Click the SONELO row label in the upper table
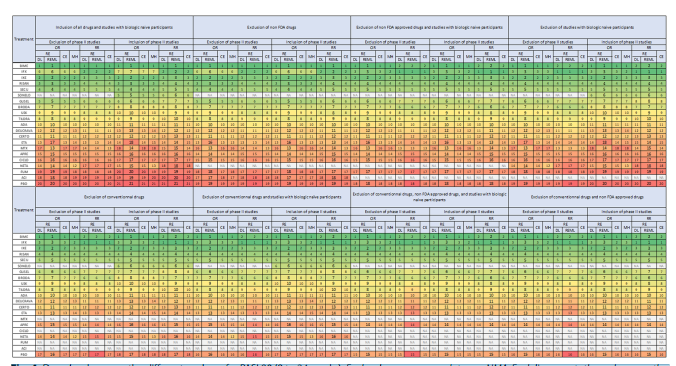This screenshot has width=676, height=366. click(x=24, y=95)
